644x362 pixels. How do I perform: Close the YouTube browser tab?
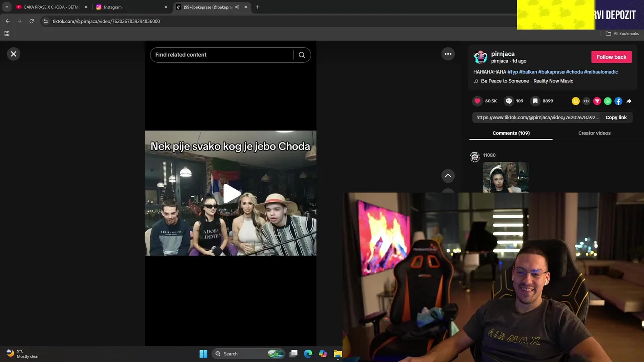click(86, 7)
